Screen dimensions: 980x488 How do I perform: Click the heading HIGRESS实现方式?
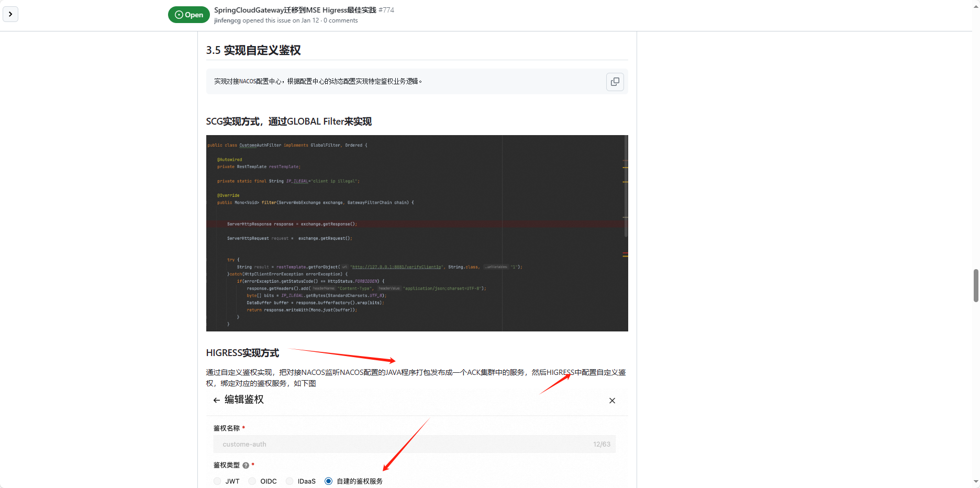[242, 353]
